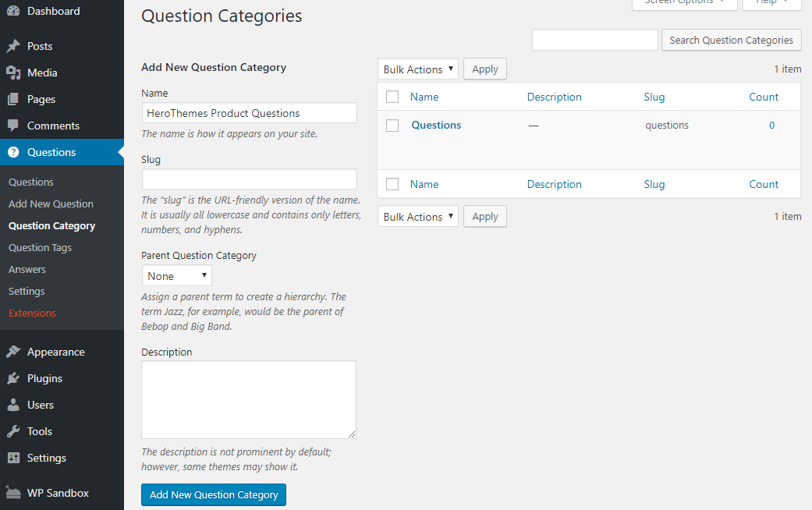Click the Posts pushpin icon

pos(13,46)
